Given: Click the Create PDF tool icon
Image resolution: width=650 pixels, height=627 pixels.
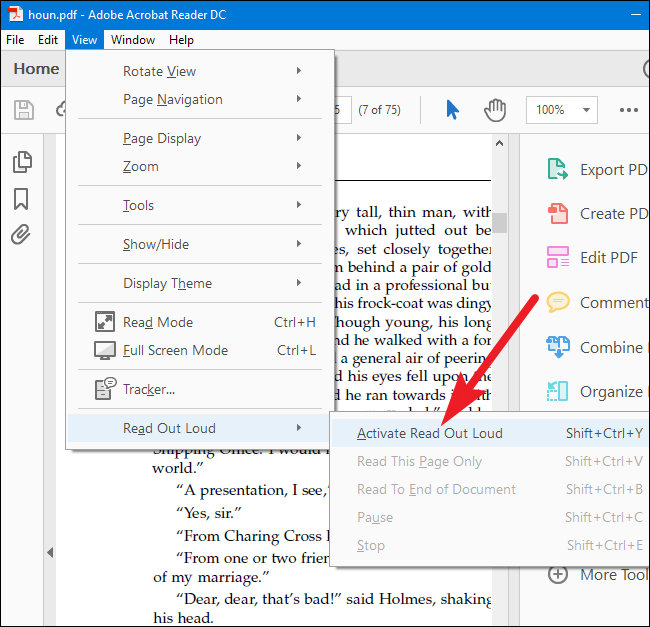Looking at the screenshot, I should click(557, 214).
